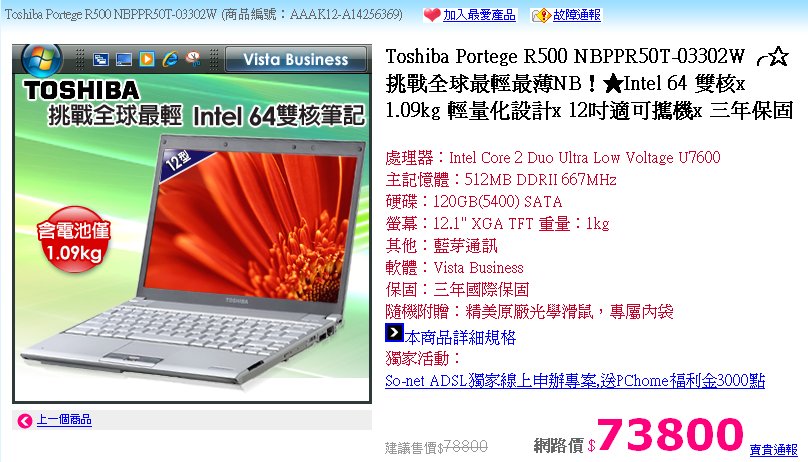Viewport: 808px width, 462px height.
Task: Click the red heart favorites icon
Action: point(431,15)
